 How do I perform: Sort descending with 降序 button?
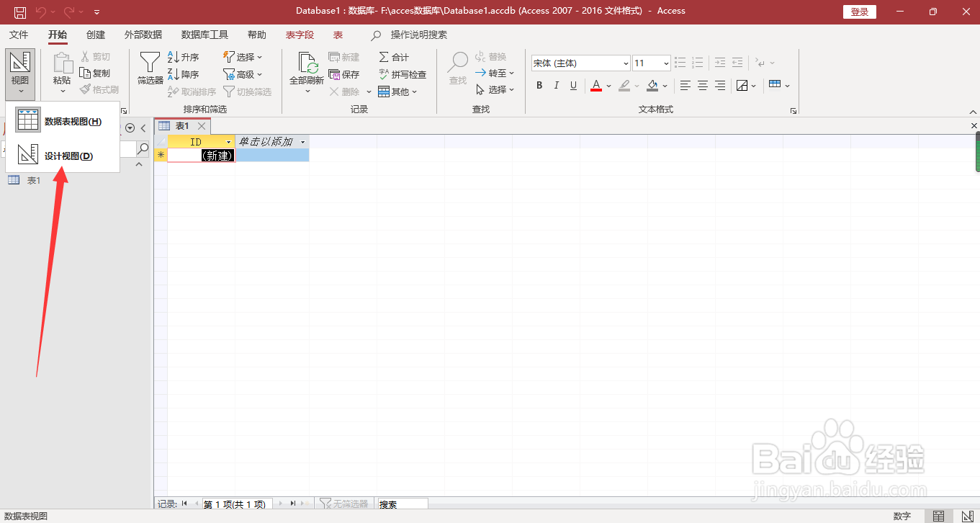(x=184, y=74)
